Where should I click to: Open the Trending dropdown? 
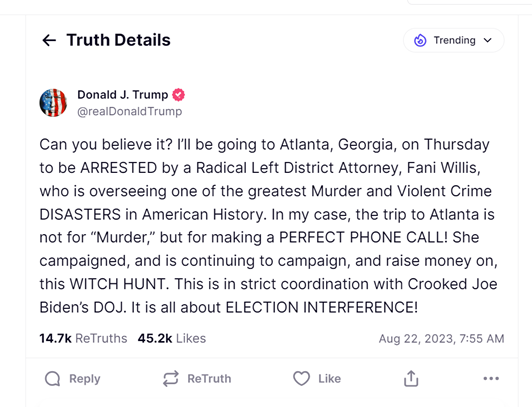(x=453, y=40)
